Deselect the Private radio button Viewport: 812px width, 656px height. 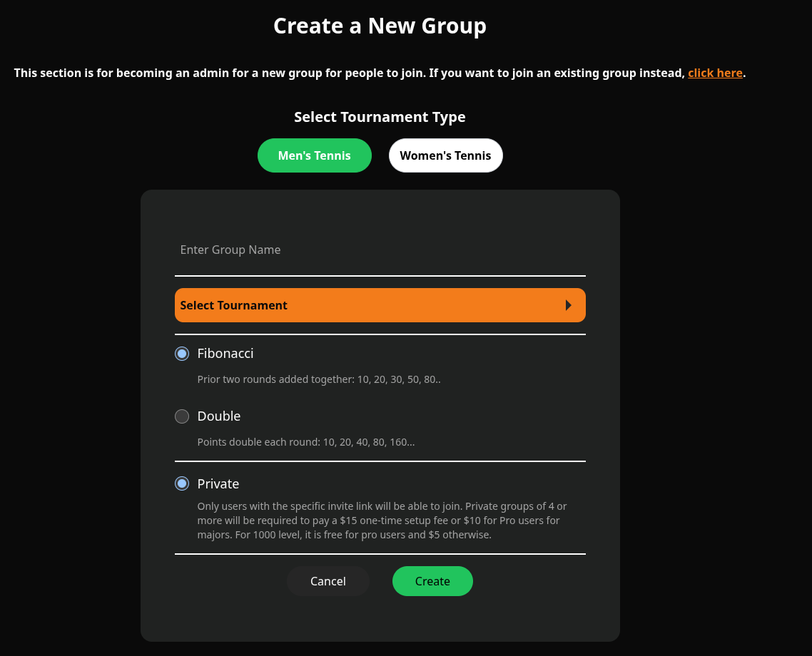182,483
